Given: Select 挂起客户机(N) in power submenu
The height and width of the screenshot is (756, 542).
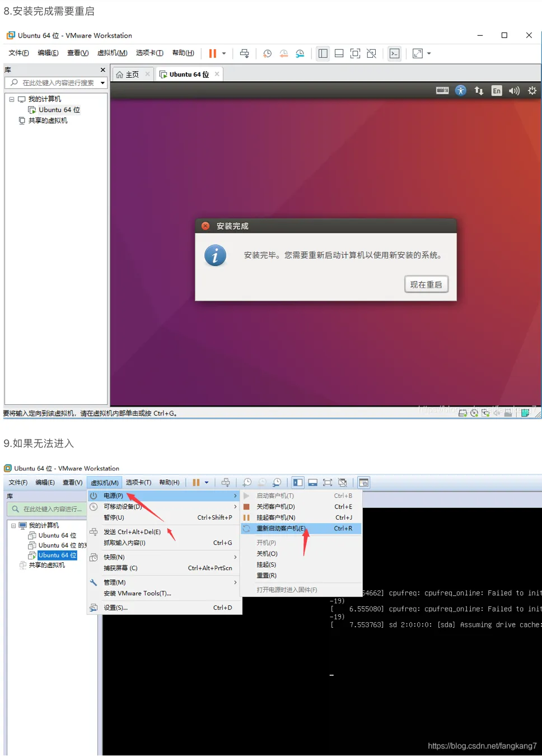Looking at the screenshot, I should pyautogui.click(x=301, y=517).
